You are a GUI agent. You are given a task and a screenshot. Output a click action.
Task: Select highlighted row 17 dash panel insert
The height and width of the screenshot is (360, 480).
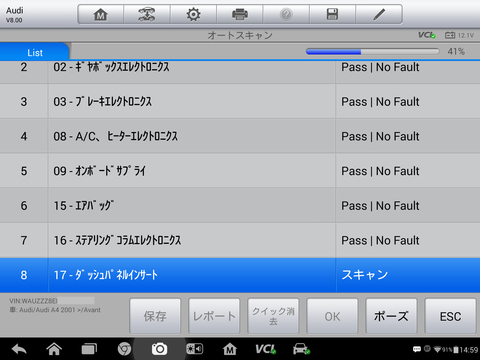point(240,275)
